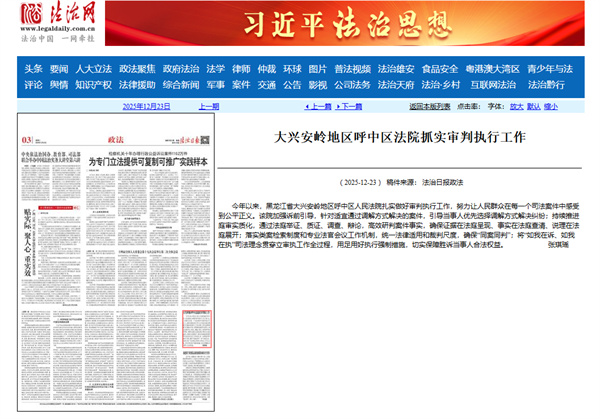Screen dimensions: 600x419
Task: Open the 普法视频 section
Action: pos(353,69)
